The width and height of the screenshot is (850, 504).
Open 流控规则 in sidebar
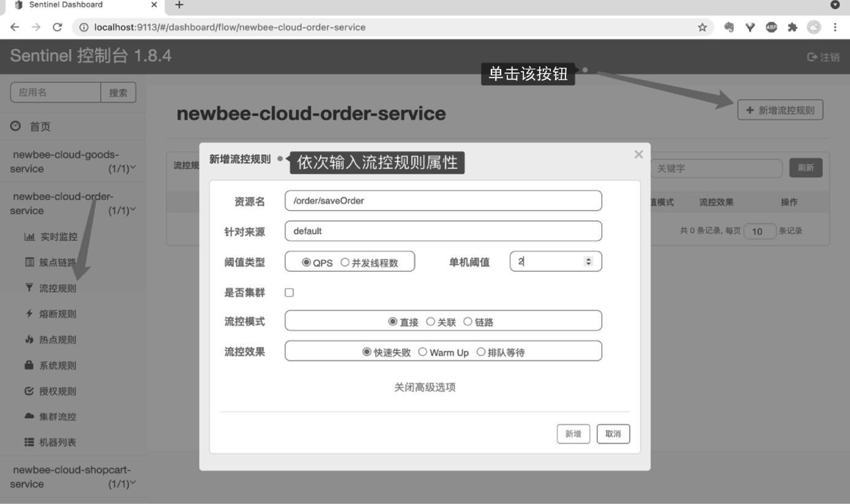[x=51, y=288]
